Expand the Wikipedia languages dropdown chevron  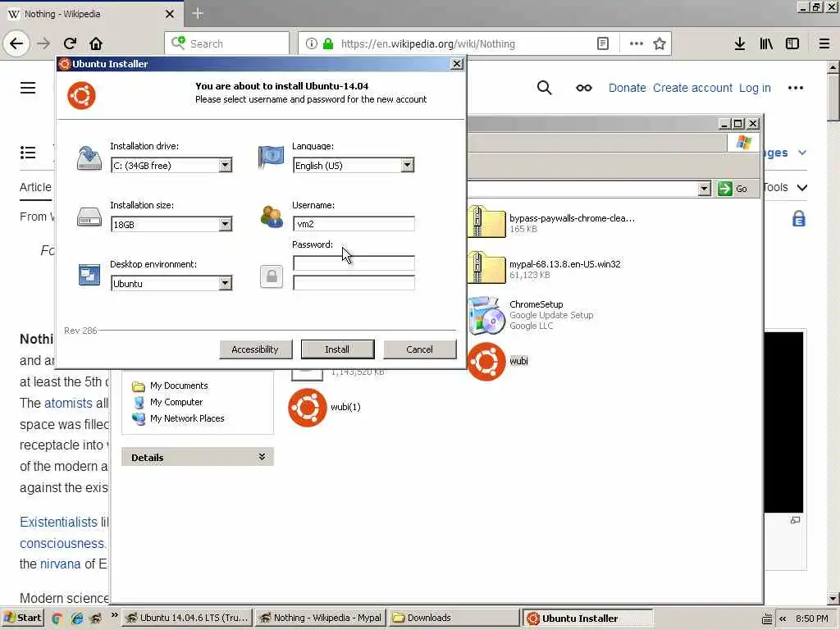coord(802,153)
